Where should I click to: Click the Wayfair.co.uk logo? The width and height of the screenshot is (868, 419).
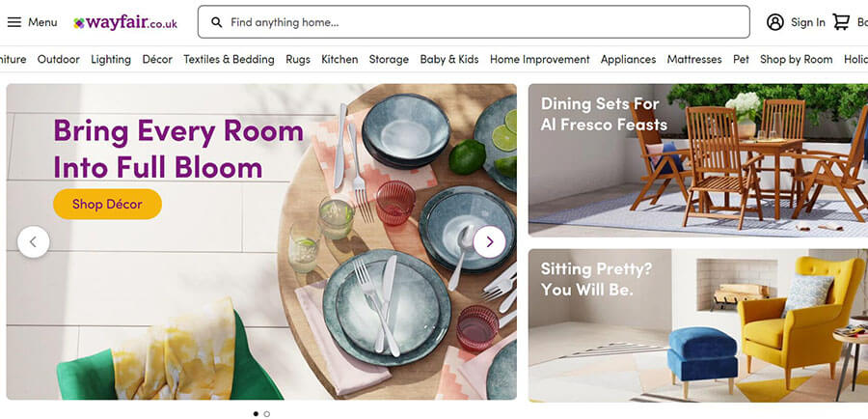[x=125, y=23]
